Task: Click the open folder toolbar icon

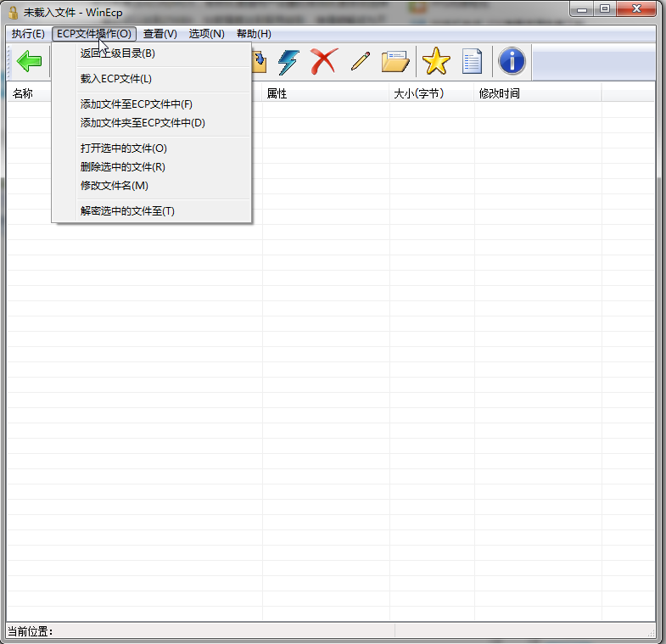Action: [395, 62]
